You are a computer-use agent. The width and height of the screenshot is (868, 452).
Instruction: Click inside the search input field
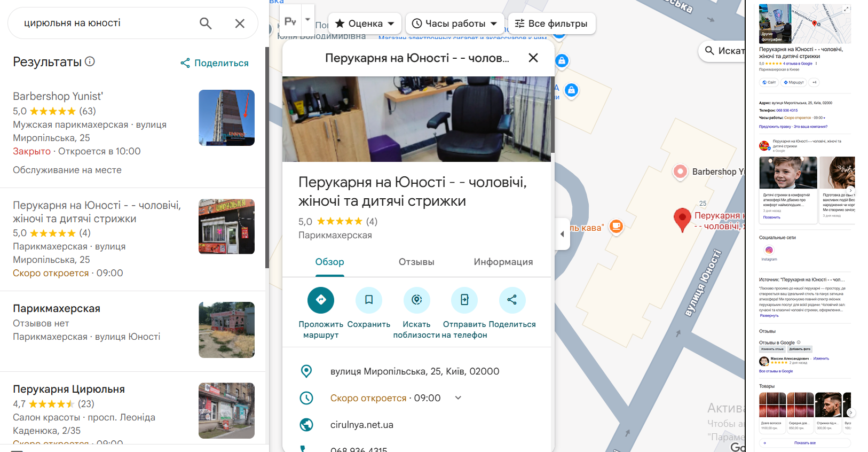(x=107, y=23)
